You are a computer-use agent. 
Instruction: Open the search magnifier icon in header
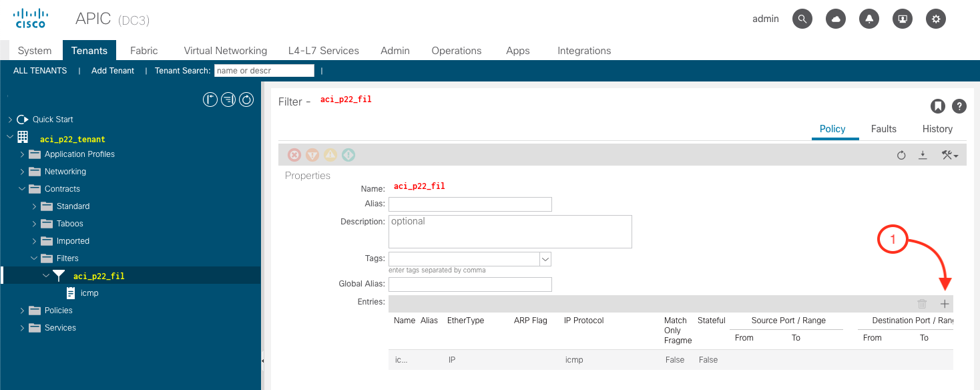[802, 19]
